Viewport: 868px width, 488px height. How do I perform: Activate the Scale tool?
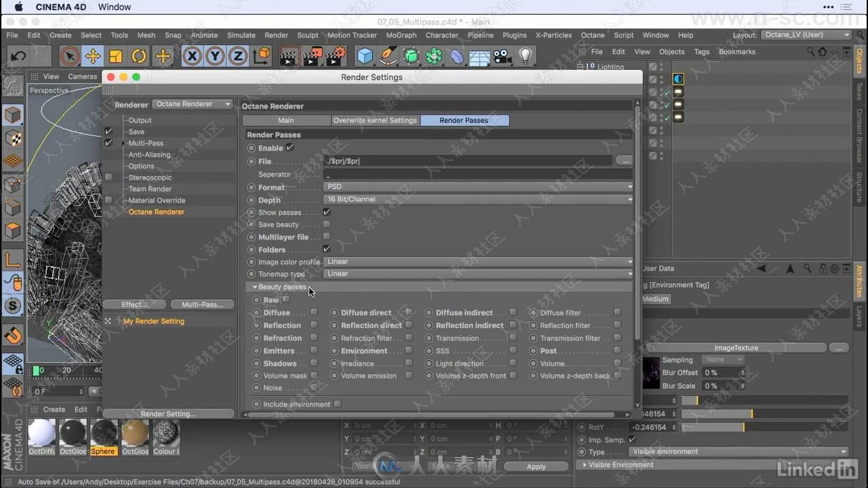[x=116, y=56]
